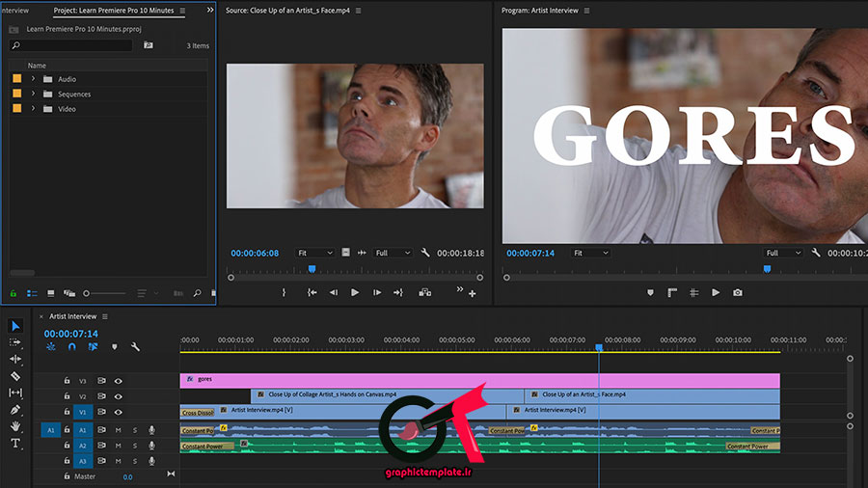
Task: Open the Project panel tab menu
Action: [x=182, y=11]
